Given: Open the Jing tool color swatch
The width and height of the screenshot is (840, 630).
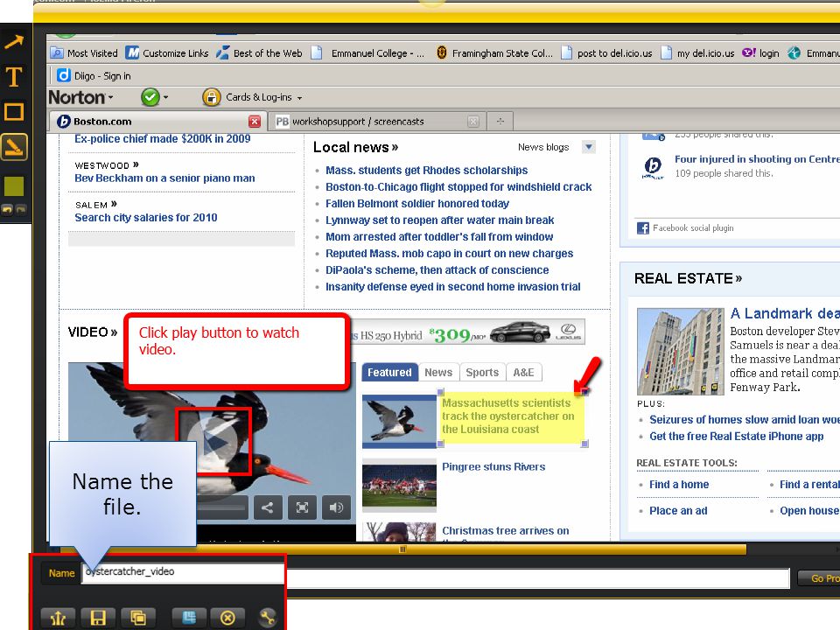Looking at the screenshot, I should pos(14,185).
